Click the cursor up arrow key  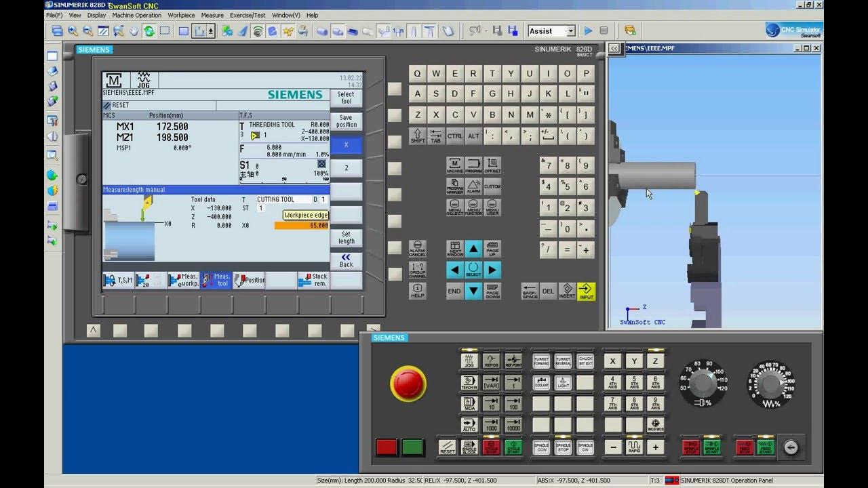click(x=473, y=249)
